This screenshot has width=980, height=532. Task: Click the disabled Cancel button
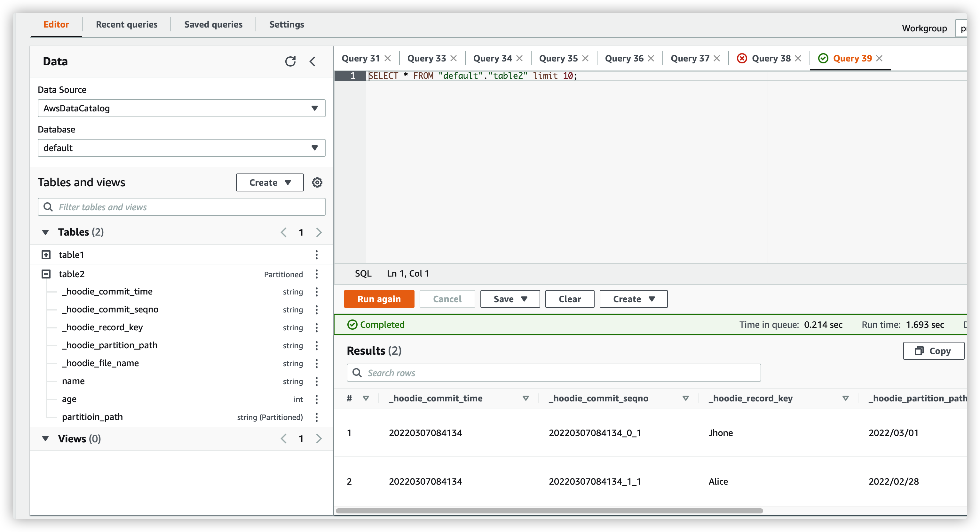pos(447,299)
